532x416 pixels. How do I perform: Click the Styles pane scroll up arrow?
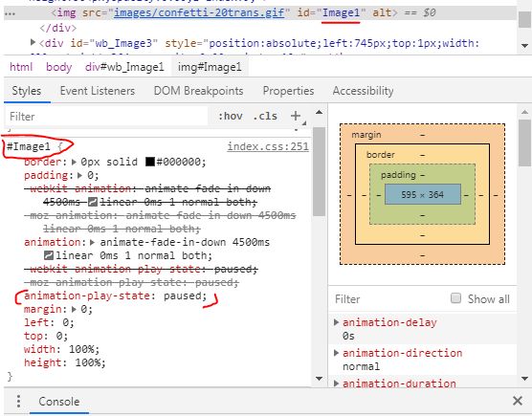pyautogui.click(x=319, y=112)
